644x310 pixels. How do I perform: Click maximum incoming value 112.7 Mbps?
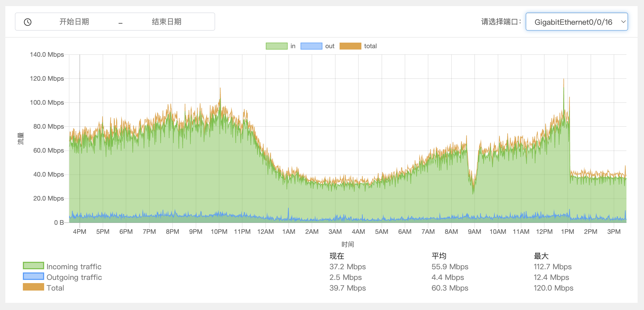[x=553, y=267]
